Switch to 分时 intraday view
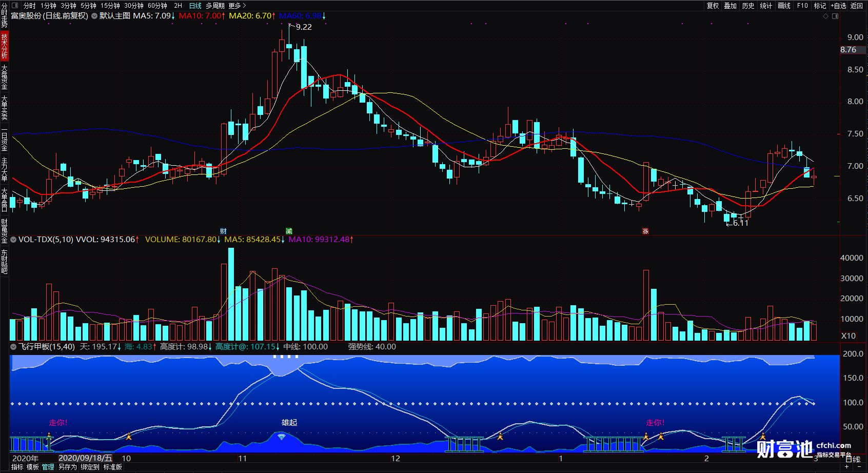 tap(30, 6)
